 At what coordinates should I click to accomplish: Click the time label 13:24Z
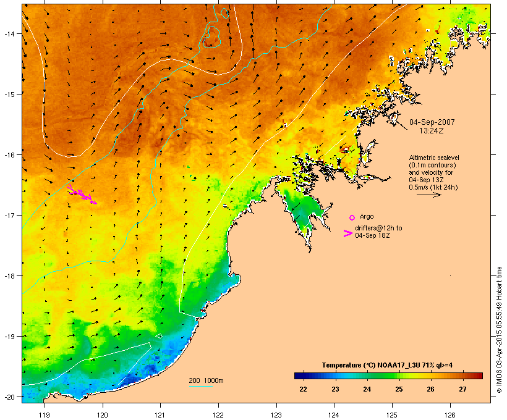(x=432, y=131)
